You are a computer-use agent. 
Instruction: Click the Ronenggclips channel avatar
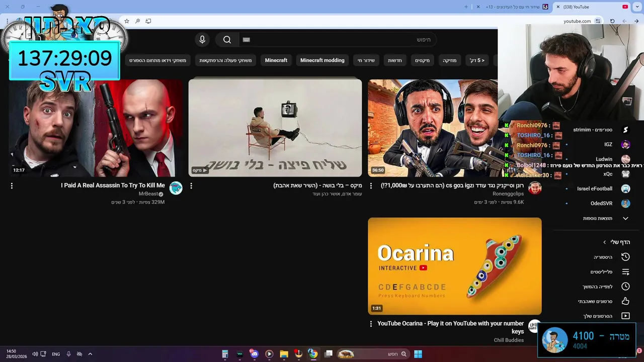click(x=535, y=188)
